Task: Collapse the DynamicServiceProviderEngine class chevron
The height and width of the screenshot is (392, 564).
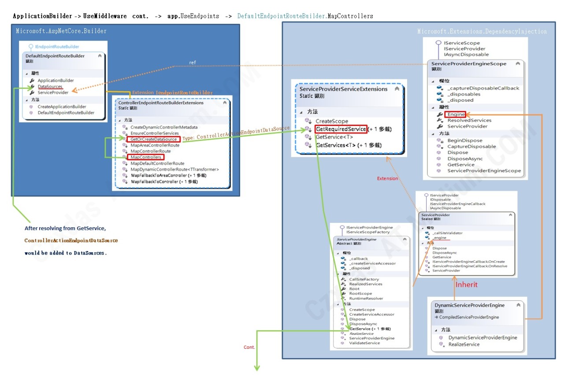Action: tap(517, 305)
